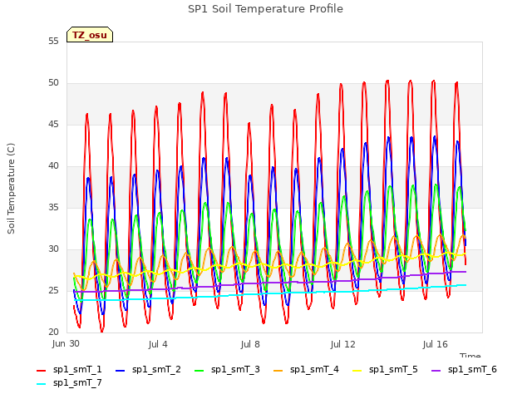Click the red sp1_smT_1 legend color marker
Viewport: 532px width, 399px height.
(41, 371)
